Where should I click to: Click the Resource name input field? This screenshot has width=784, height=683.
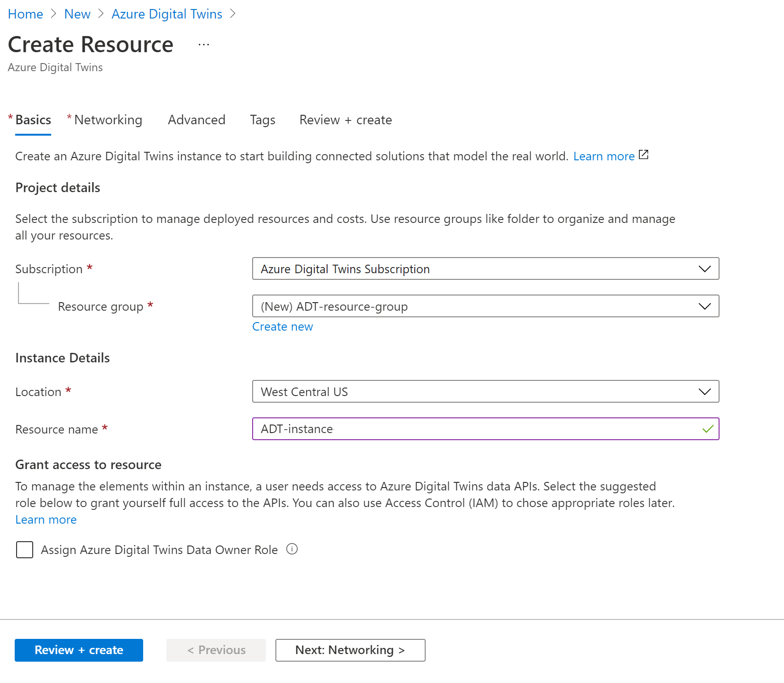point(485,429)
